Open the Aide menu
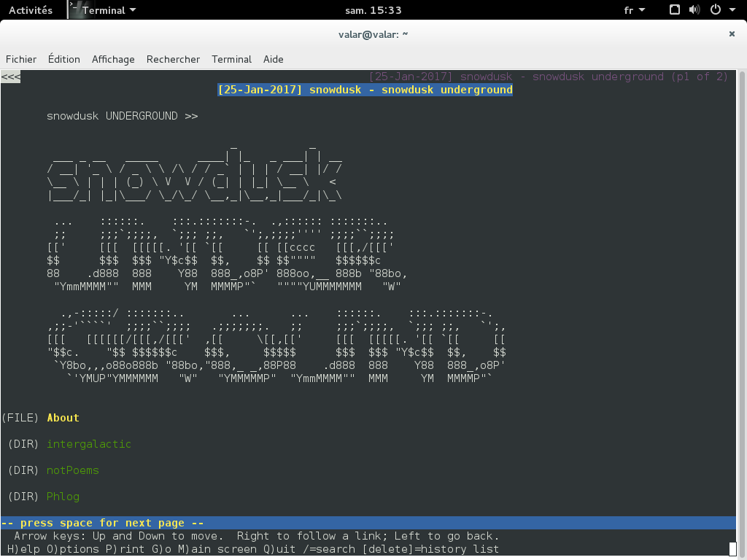This screenshot has width=747, height=560. (x=273, y=59)
